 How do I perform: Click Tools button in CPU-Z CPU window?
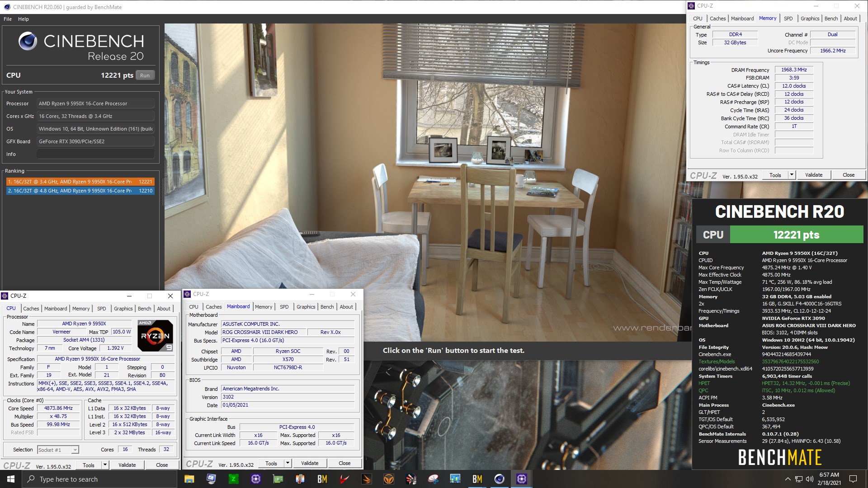point(89,465)
